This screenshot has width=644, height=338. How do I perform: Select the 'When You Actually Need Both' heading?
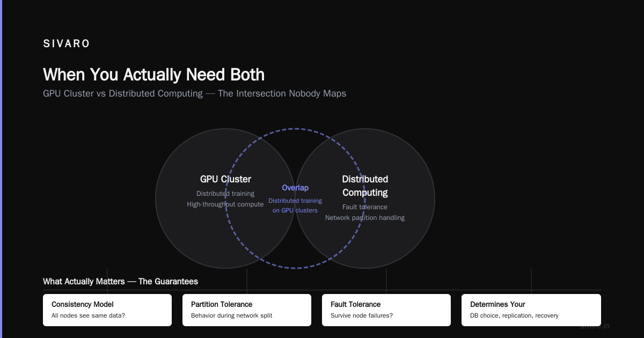point(153,74)
